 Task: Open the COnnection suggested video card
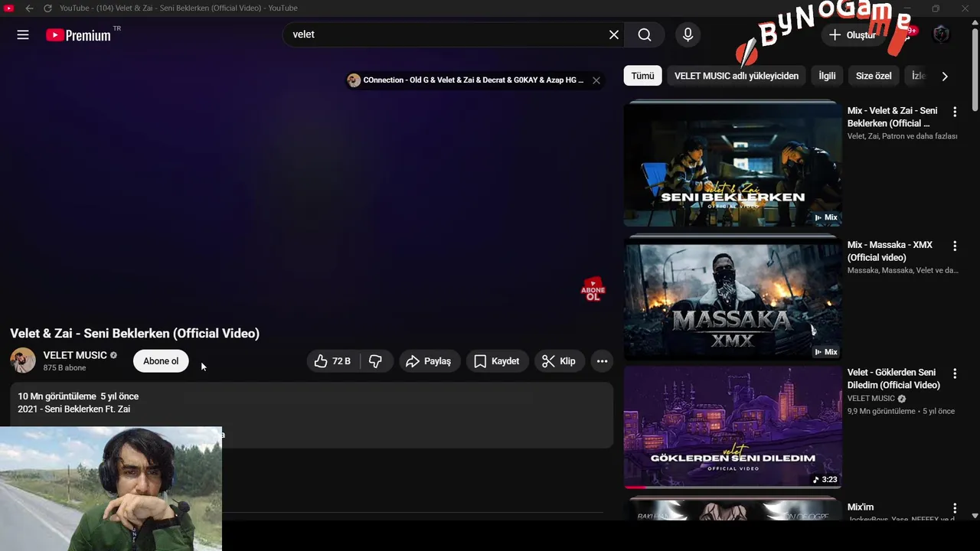[467, 80]
